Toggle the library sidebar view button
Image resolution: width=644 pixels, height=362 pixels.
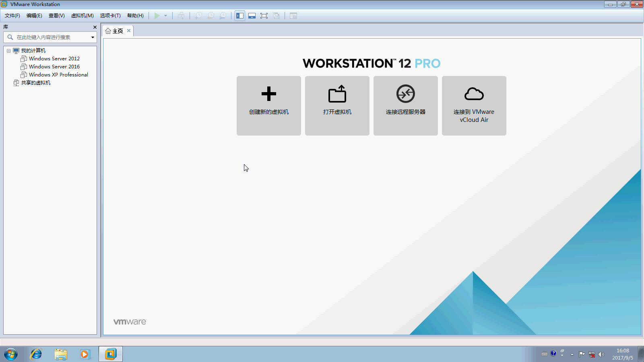(x=240, y=16)
